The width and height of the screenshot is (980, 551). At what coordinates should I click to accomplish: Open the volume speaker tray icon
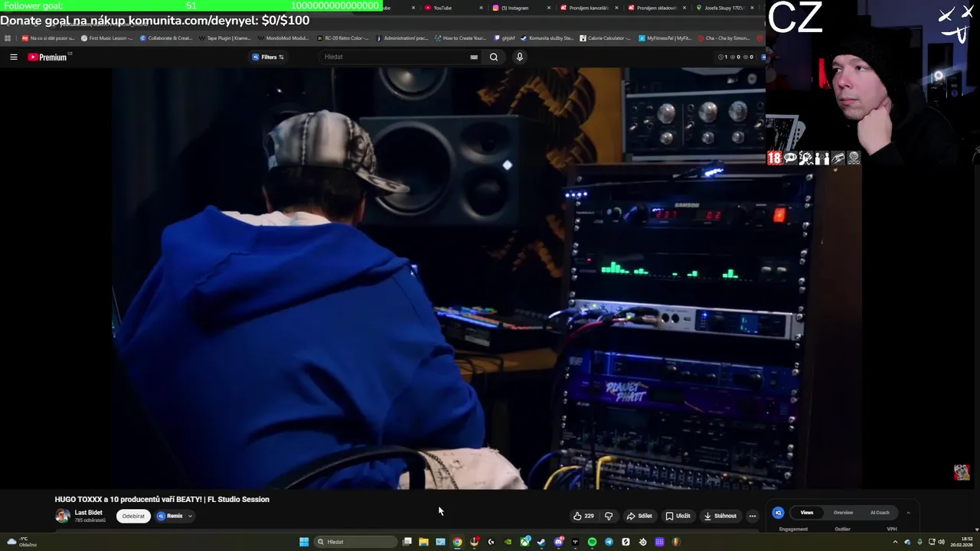point(941,542)
